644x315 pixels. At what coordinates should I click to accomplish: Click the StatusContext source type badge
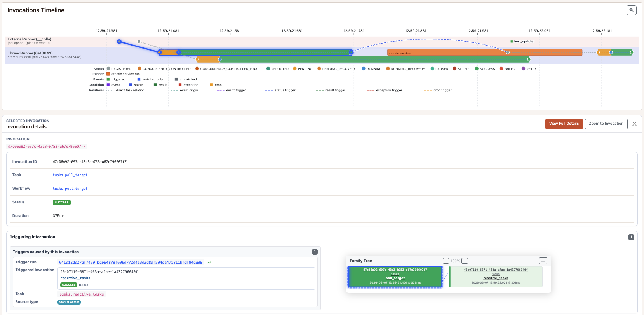click(x=69, y=302)
